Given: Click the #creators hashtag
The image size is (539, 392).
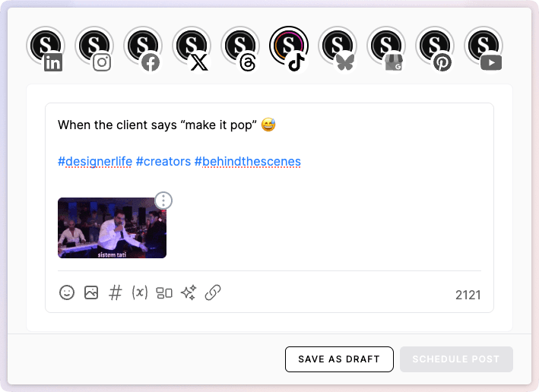Looking at the screenshot, I should pos(163,162).
